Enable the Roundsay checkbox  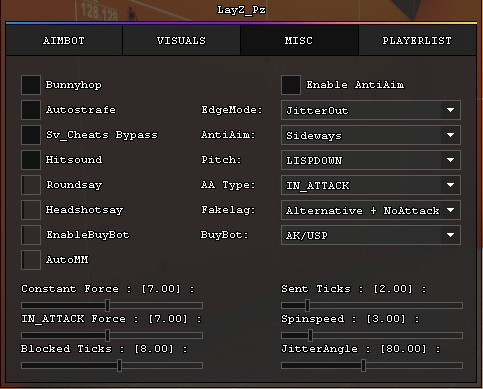(31, 185)
